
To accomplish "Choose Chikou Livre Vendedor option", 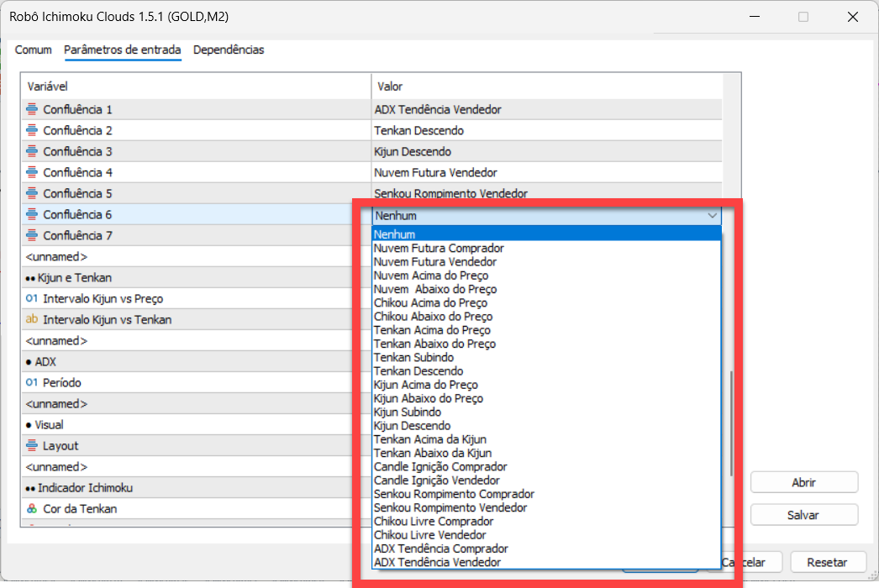I will [429, 535].
